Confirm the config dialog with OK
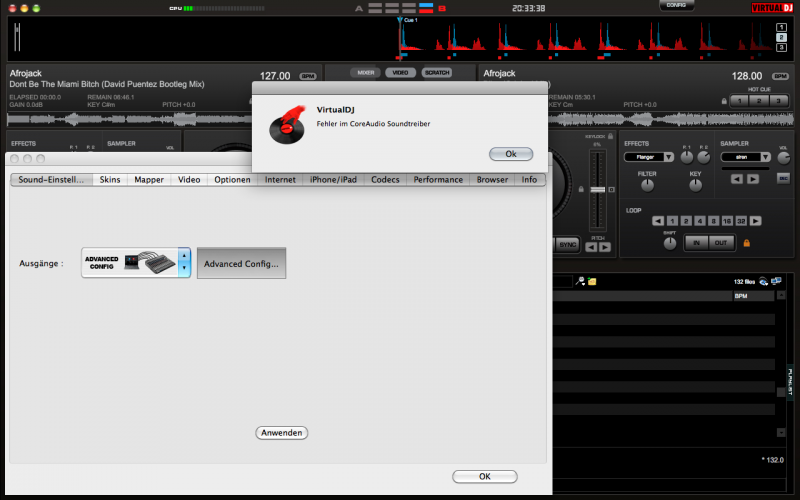This screenshot has width=800, height=500. [x=485, y=476]
